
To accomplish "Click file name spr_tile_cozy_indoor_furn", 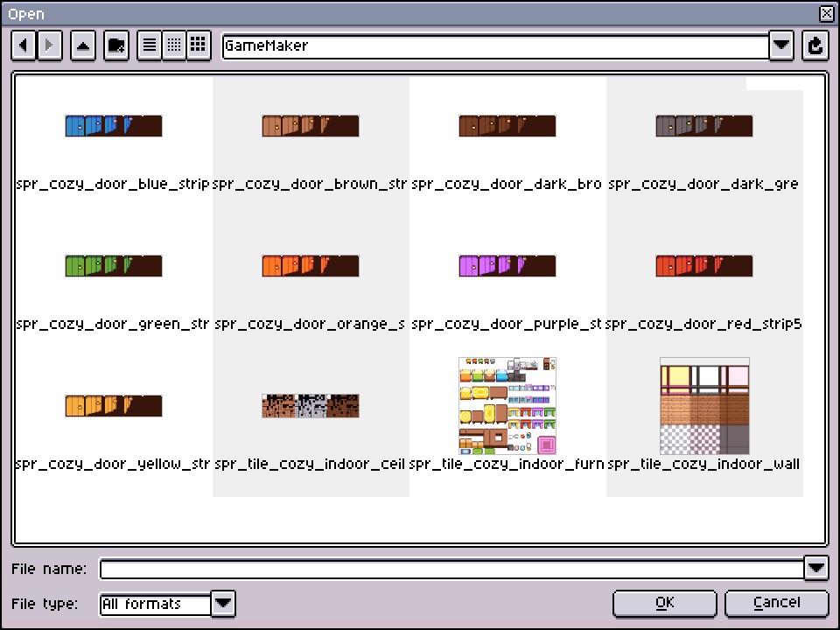I will click(x=507, y=464).
